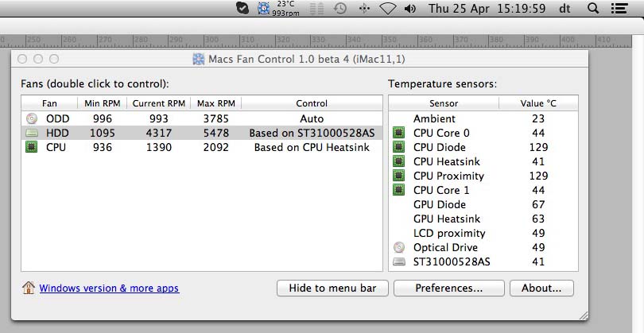Click the window resize grip corner
This screenshot has width=644, height=333.
[584, 315]
